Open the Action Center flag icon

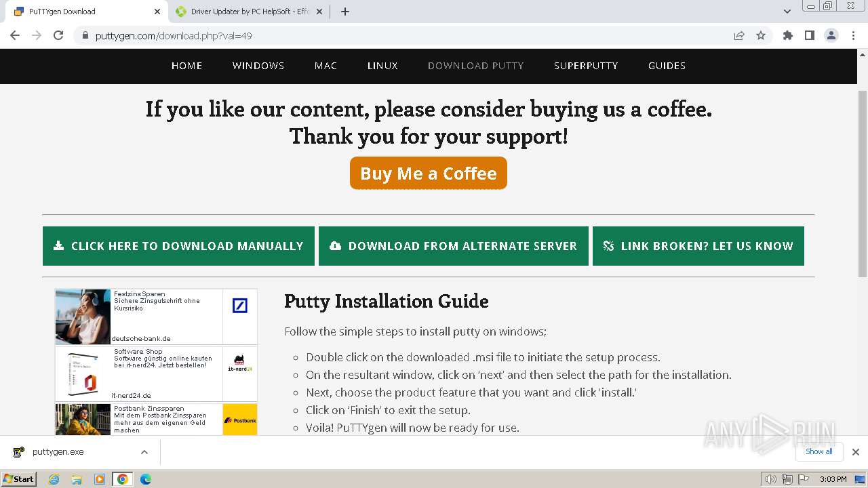[803, 479]
